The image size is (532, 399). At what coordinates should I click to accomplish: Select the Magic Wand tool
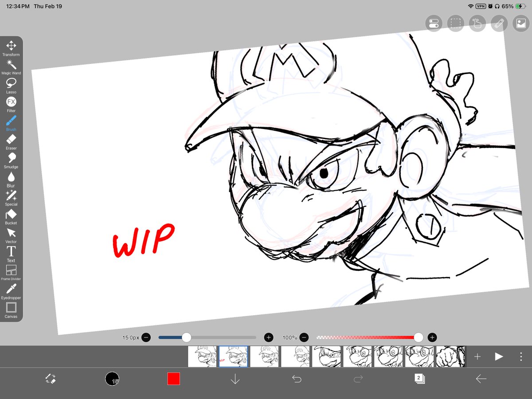[11, 67]
